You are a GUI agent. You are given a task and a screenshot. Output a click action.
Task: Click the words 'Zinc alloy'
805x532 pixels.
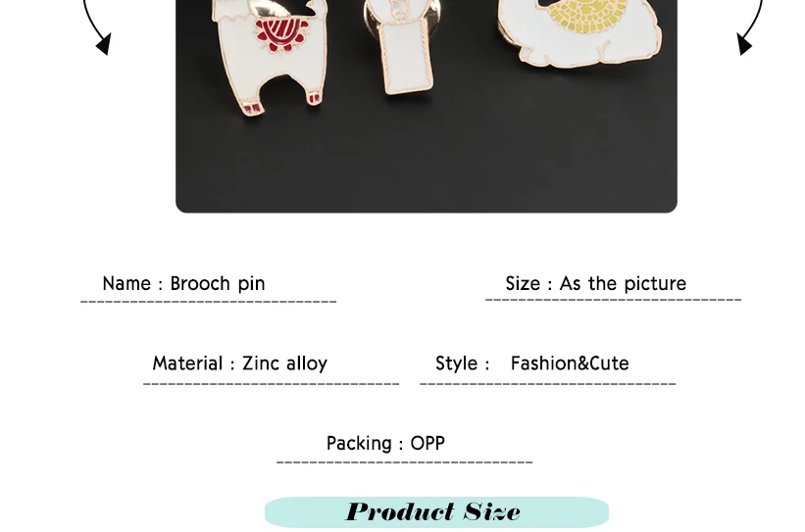(284, 363)
